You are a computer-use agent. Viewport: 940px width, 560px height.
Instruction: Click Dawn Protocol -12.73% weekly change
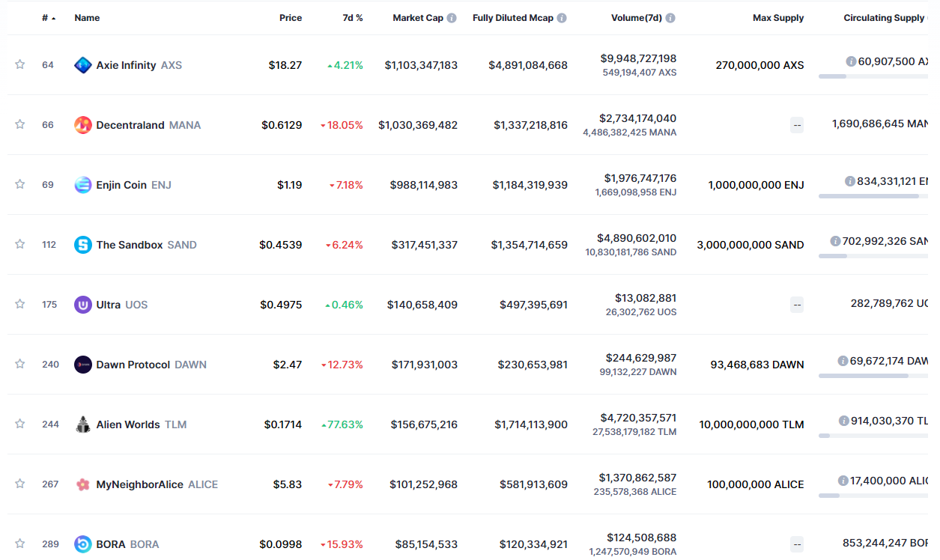pyautogui.click(x=342, y=365)
